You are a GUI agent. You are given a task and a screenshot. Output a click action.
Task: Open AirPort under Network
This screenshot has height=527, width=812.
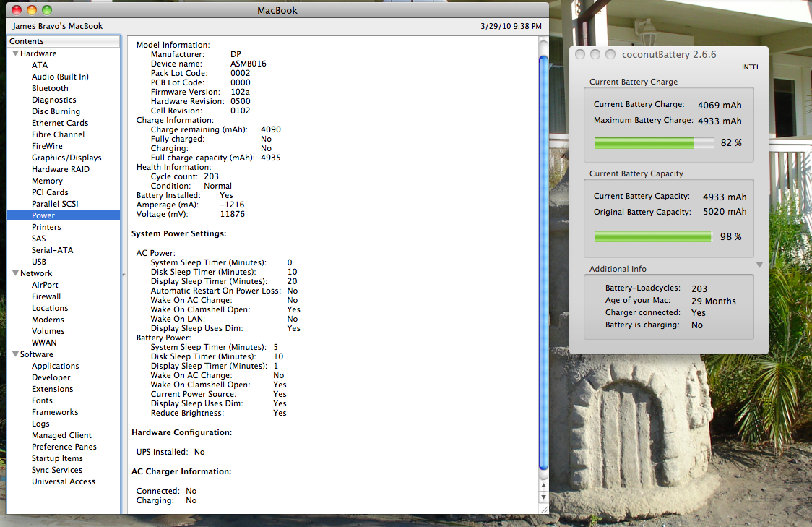tap(45, 285)
